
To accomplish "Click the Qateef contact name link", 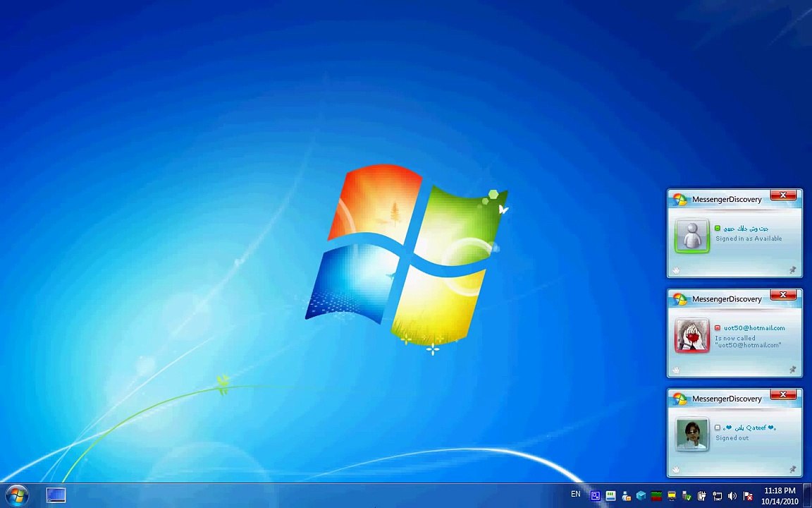I will (751, 428).
